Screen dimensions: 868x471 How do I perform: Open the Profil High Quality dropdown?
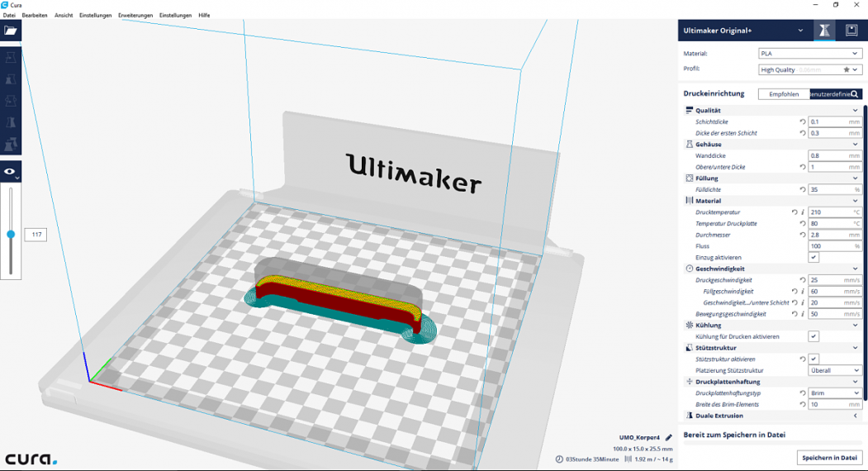click(810, 69)
